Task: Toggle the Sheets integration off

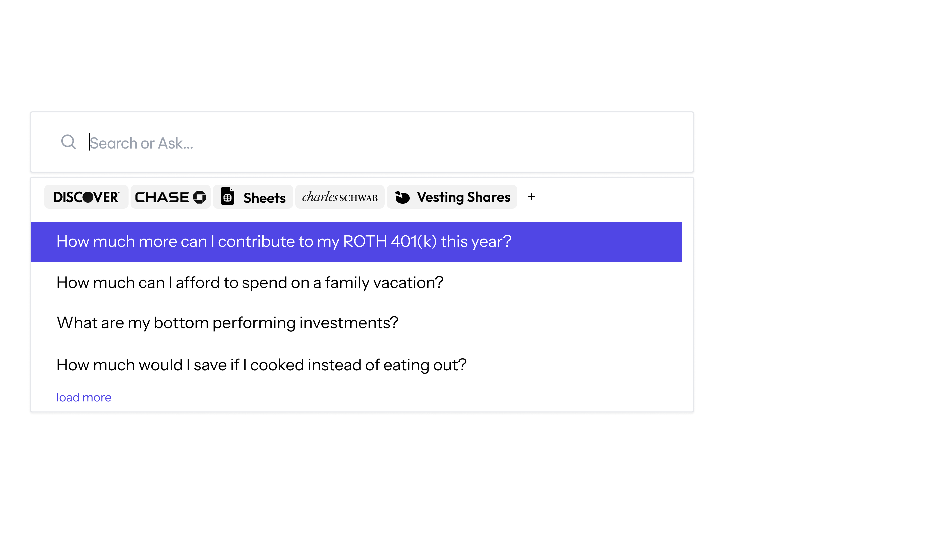Action: [253, 197]
